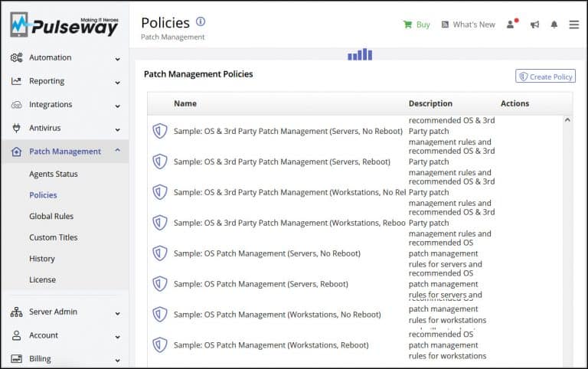
Task: Click the Automation gears icon
Action: point(16,57)
